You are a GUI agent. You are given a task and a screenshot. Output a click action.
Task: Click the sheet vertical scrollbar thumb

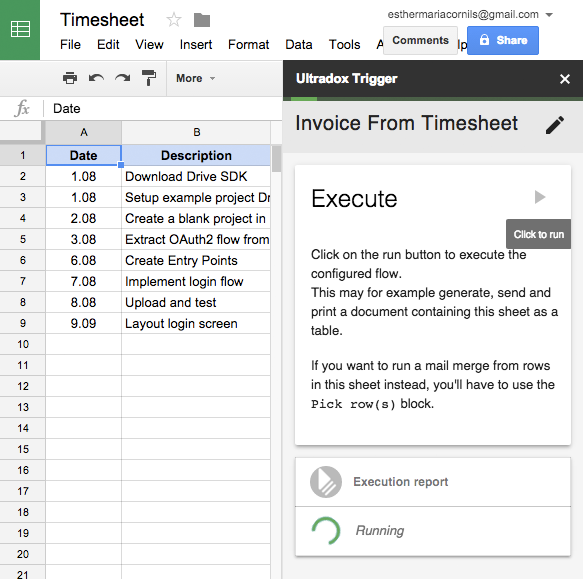coord(276,159)
